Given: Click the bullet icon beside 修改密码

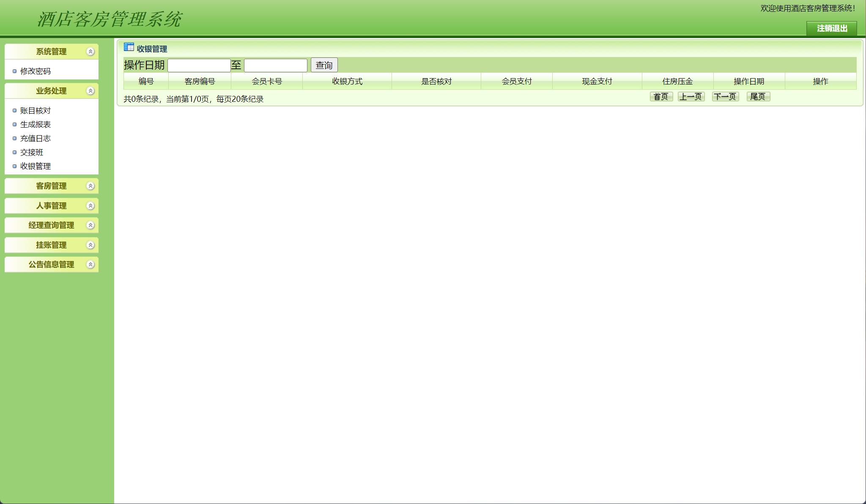Looking at the screenshot, I should [x=14, y=71].
